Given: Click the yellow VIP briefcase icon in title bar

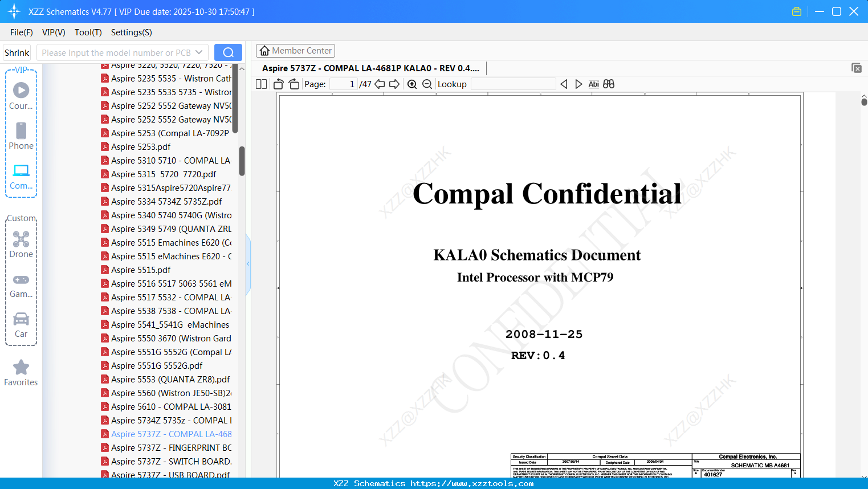Looking at the screenshot, I should point(797,11).
